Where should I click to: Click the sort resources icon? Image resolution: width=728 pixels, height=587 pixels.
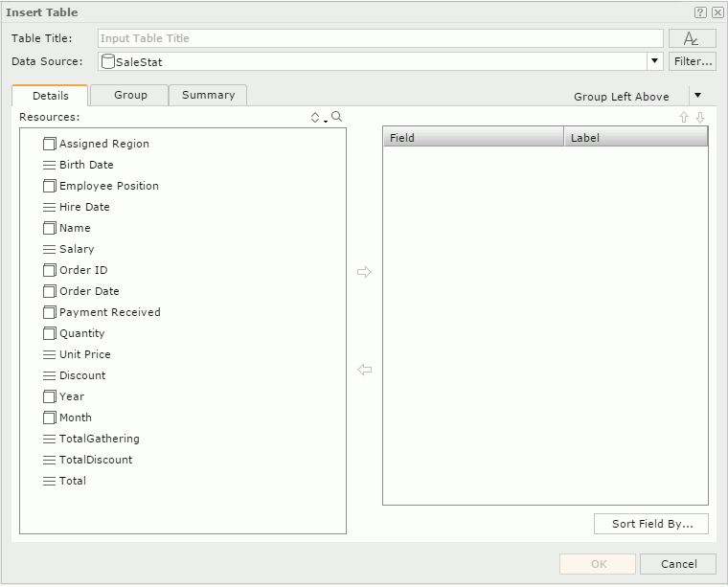click(317, 117)
